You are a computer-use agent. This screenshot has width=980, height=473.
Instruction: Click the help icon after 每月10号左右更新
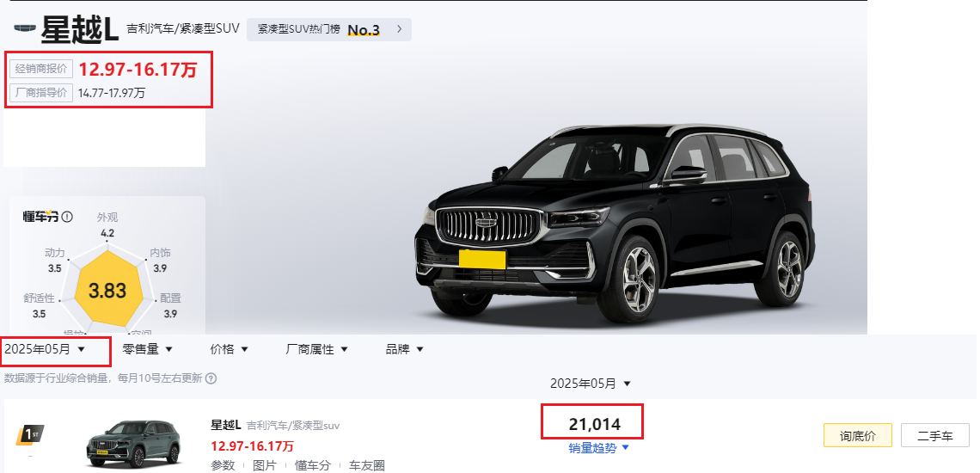(x=211, y=378)
